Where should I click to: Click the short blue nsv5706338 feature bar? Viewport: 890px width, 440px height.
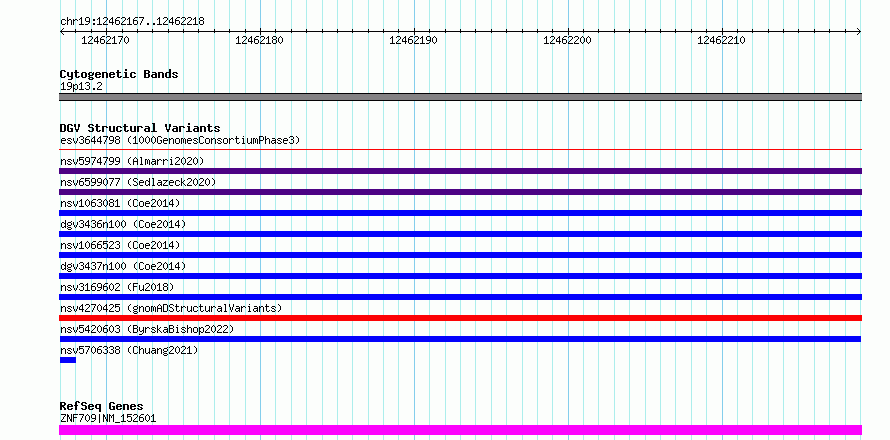tap(68, 360)
